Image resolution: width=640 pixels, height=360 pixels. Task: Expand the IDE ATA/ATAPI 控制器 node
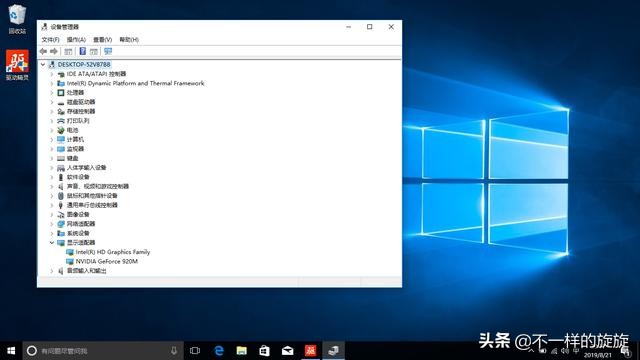tap(52, 74)
